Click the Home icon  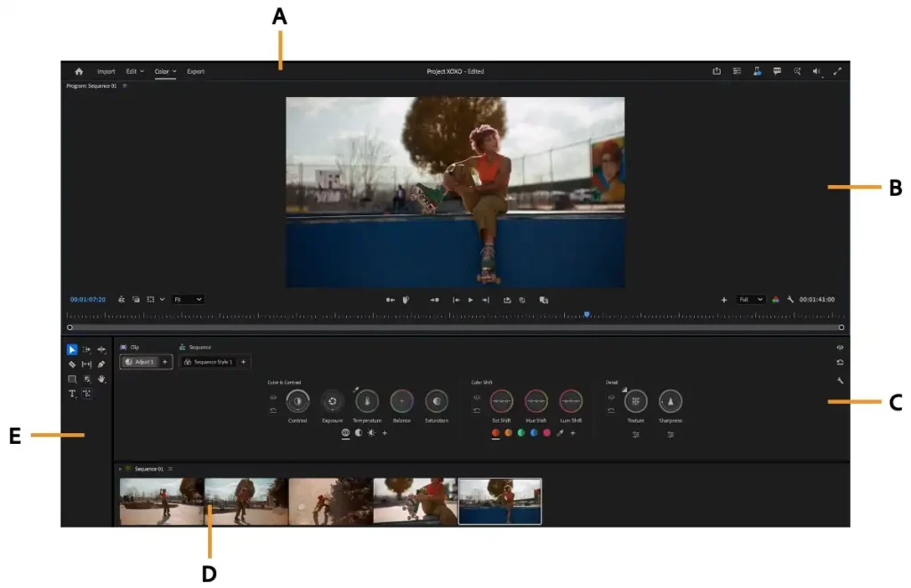click(x=79, y=71)
